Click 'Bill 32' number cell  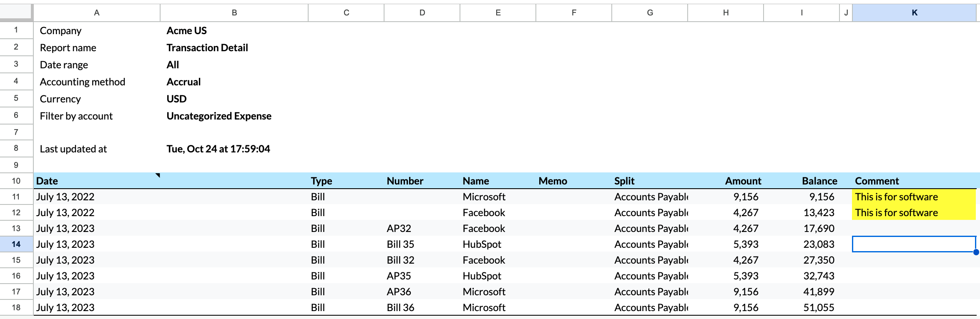click(422, 260)
